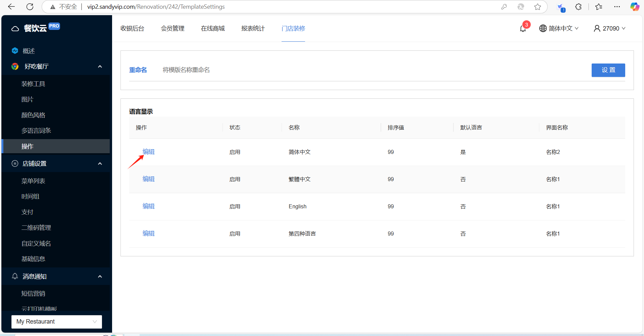644x336 pixels.
Task: Open 报表统计 tab
Action: coord(253,29)
